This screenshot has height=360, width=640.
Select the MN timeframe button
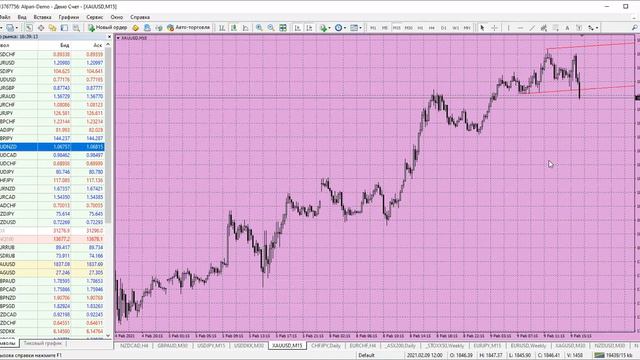pos(467,28)
